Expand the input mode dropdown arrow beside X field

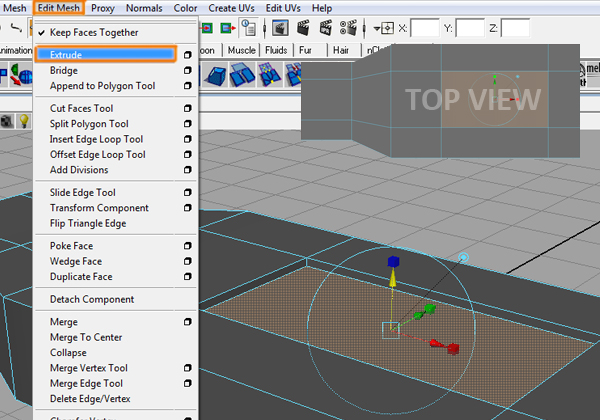(377, 28)
